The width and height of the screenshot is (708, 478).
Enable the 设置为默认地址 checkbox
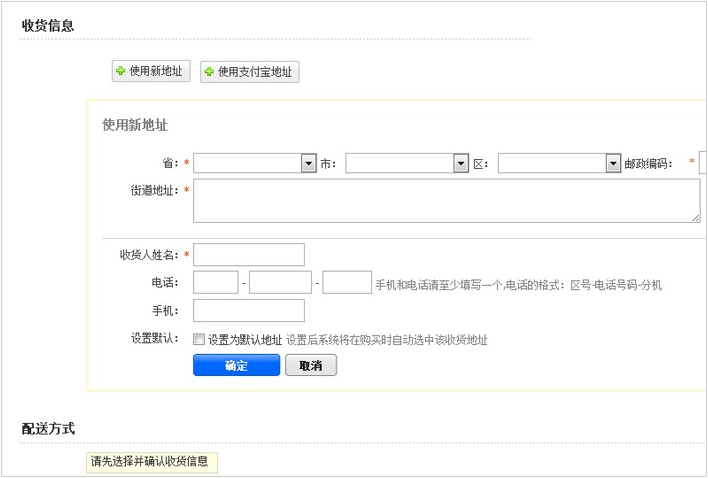point(199,339)
